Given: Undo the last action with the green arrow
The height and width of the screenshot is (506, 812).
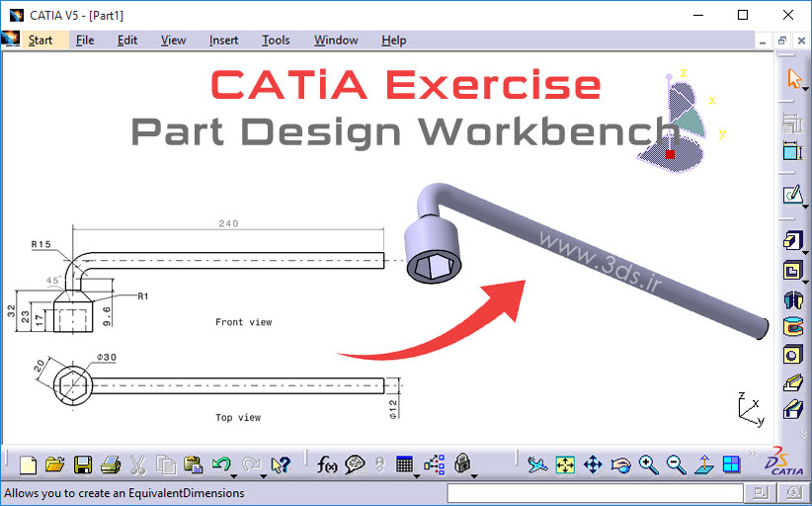Looking at the screenshot, I should [221, 464].
